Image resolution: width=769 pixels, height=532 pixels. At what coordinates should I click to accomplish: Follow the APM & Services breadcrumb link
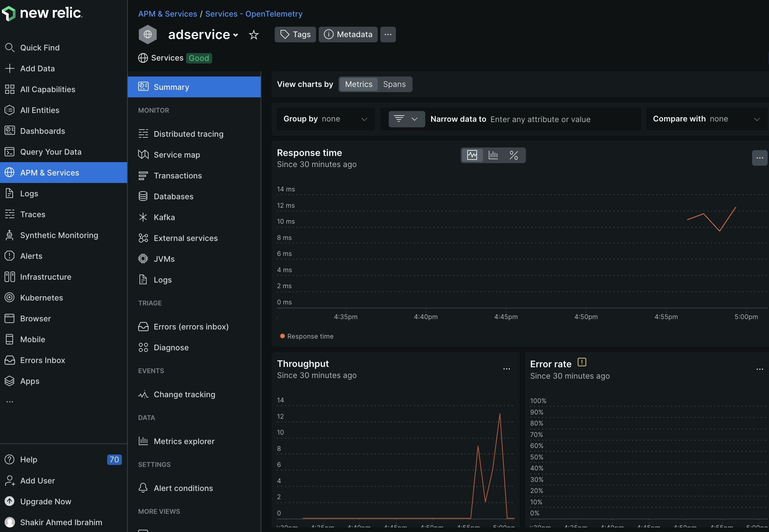pyautogui.click(x=167, y=14)
